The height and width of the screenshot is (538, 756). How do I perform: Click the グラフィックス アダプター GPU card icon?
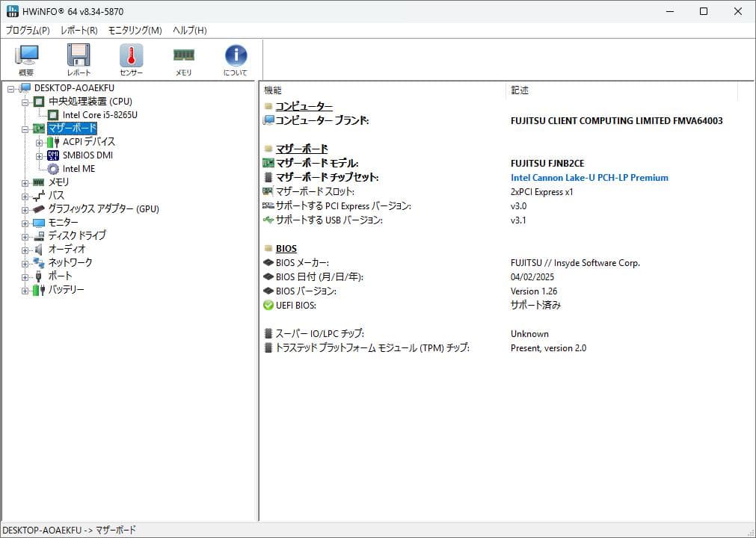(39, 209)
